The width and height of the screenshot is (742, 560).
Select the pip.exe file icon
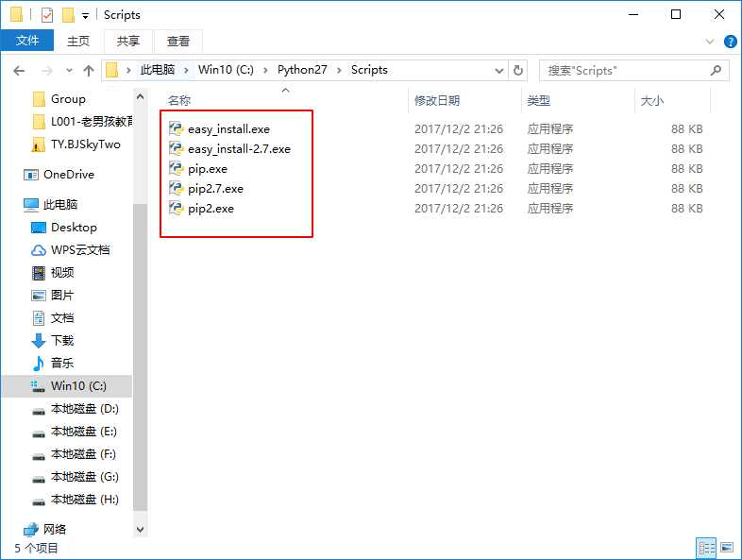(176, 168)
